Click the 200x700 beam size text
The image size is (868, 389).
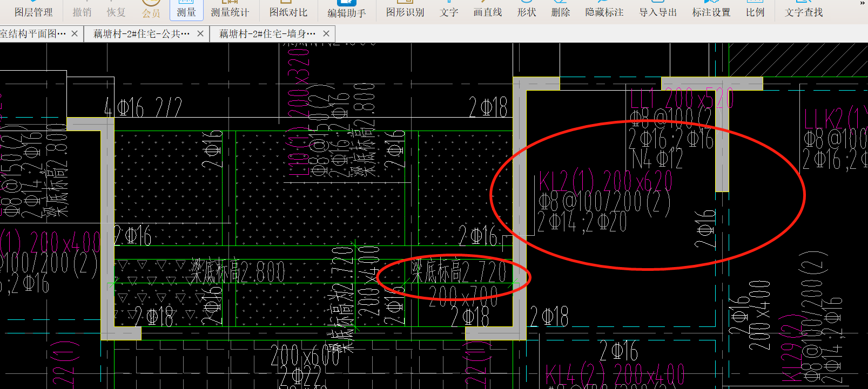[463, 296]
